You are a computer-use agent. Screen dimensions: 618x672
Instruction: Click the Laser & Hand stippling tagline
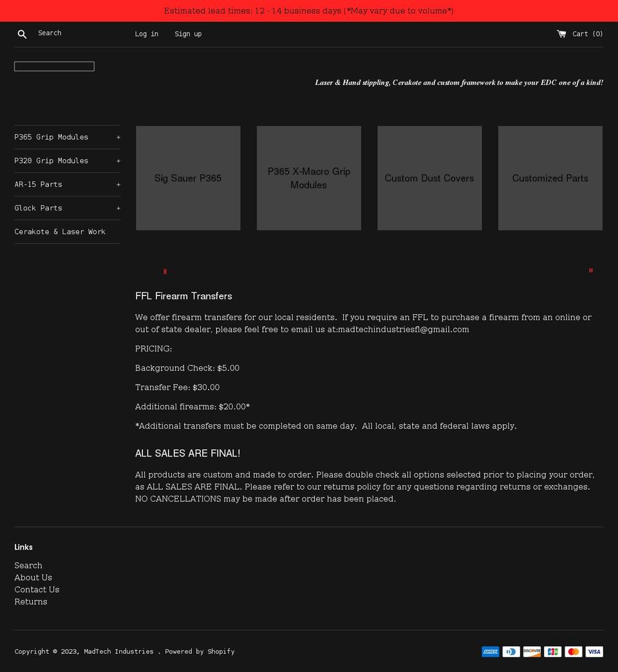459,82
